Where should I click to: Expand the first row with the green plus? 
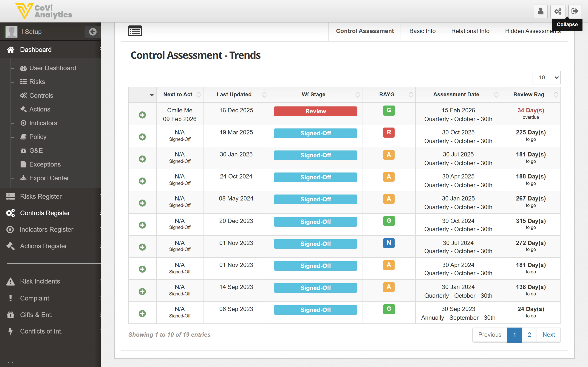click(142, 114)
